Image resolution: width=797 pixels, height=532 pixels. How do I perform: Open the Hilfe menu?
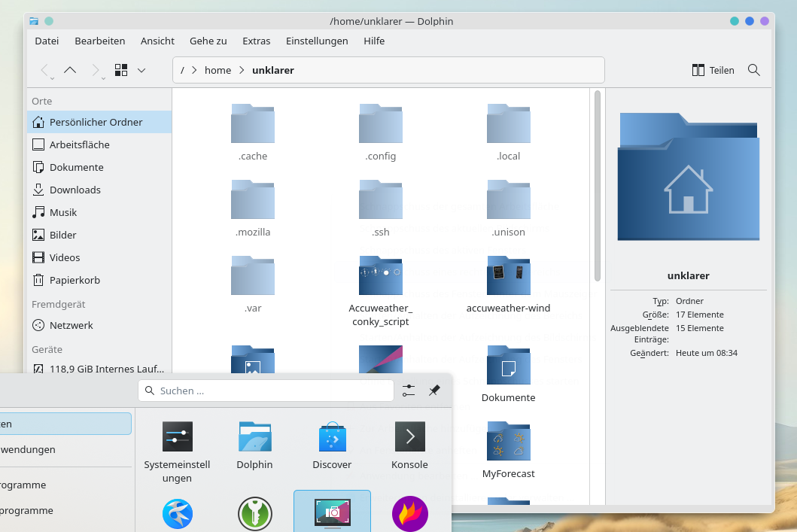click(374, 41)
